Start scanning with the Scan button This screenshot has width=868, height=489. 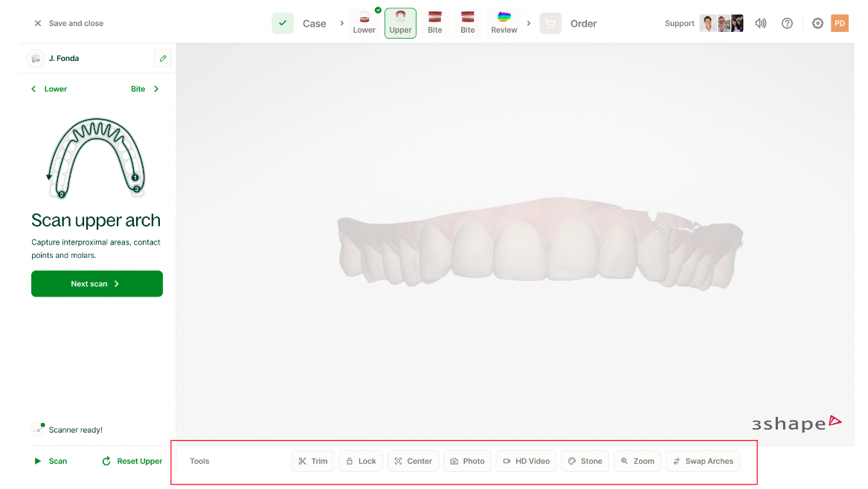(51, 461)
